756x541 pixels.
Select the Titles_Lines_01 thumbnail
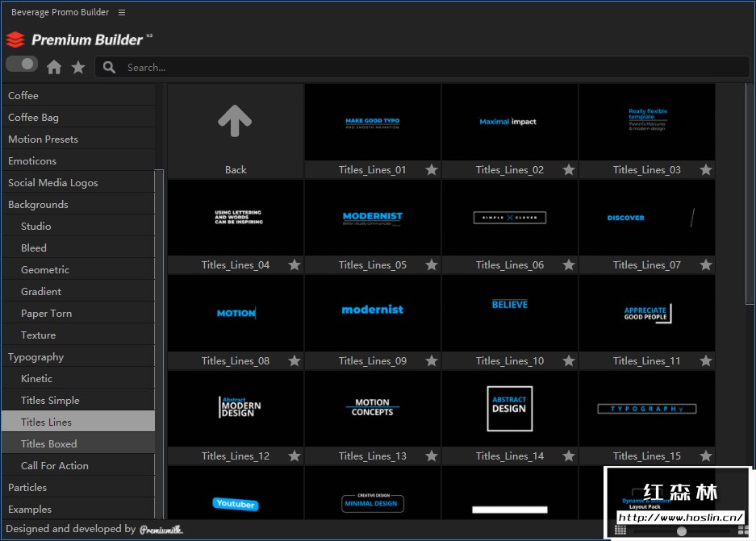pos(373,123)
